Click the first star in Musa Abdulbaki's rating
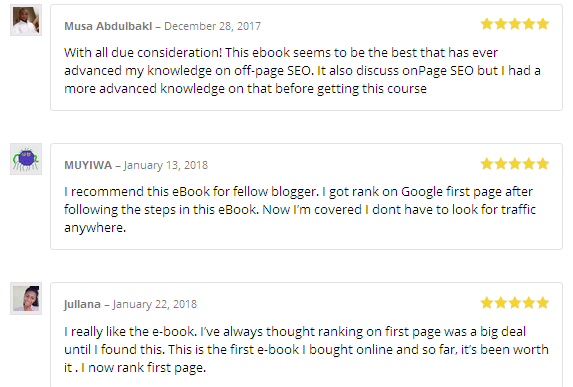This screenshot has height=387, width=573. [x=487, y=24]
